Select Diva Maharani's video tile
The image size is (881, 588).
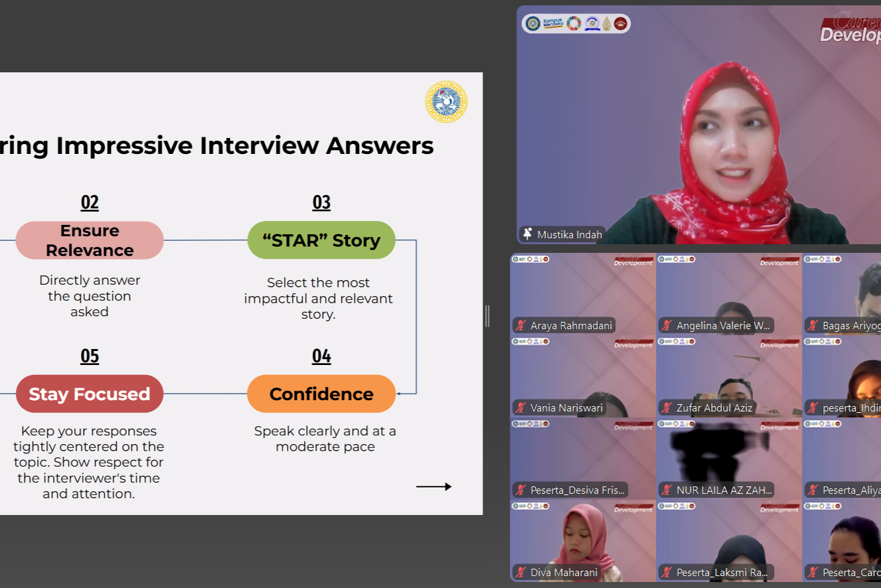583,541
